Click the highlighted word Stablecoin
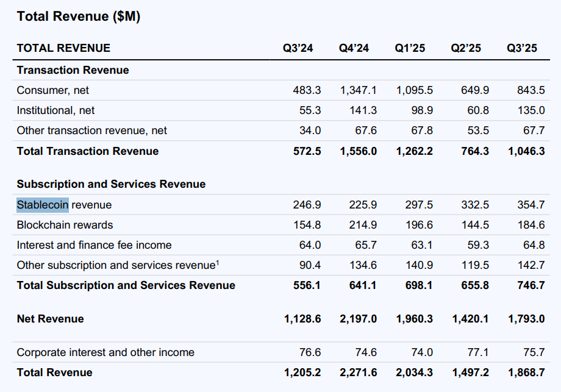This screenshot has height=392, width=561. tap(42, 205)
